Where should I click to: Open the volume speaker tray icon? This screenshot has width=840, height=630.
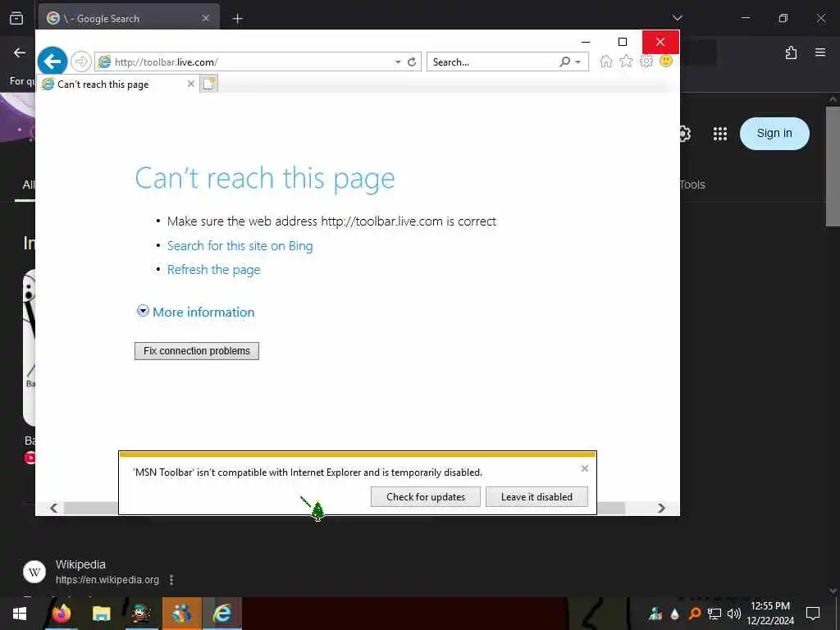click(x=734, y=614)
